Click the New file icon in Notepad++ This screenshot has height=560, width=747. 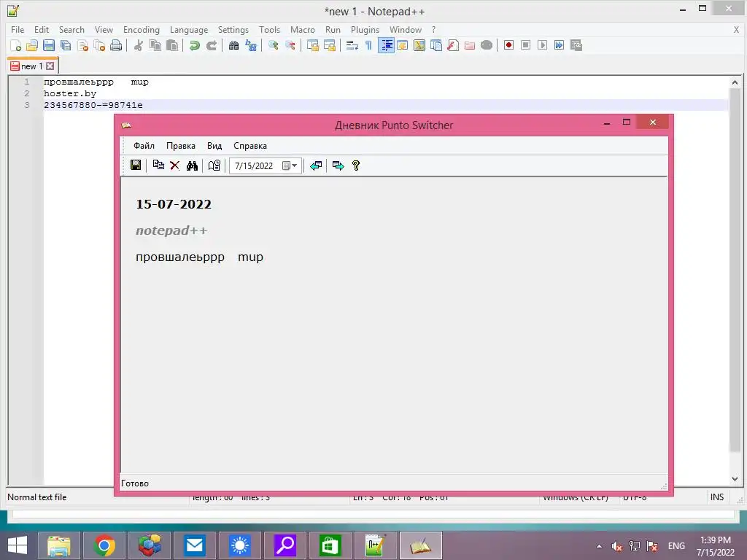16,45
